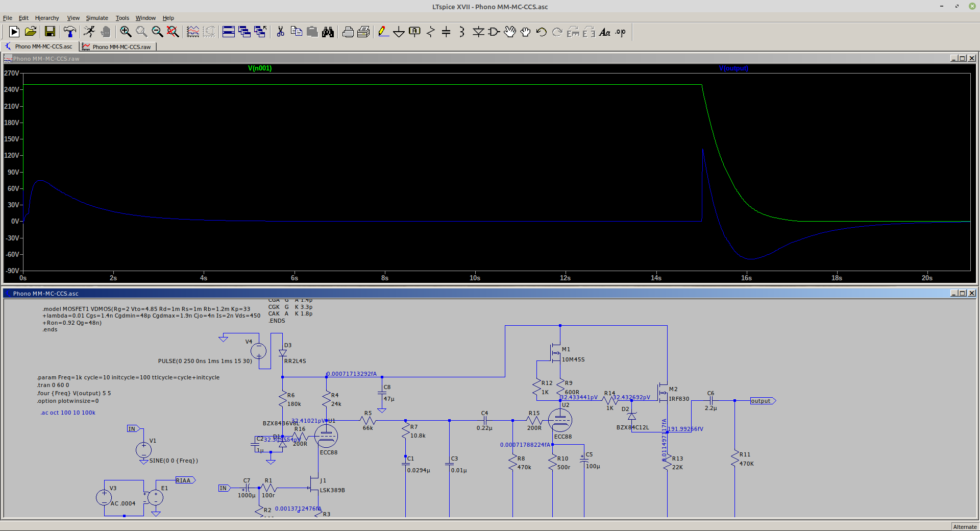Screen dimensions: 980x531
Task: Click the LSK389B JFET label
Action: tap(332, 490)
